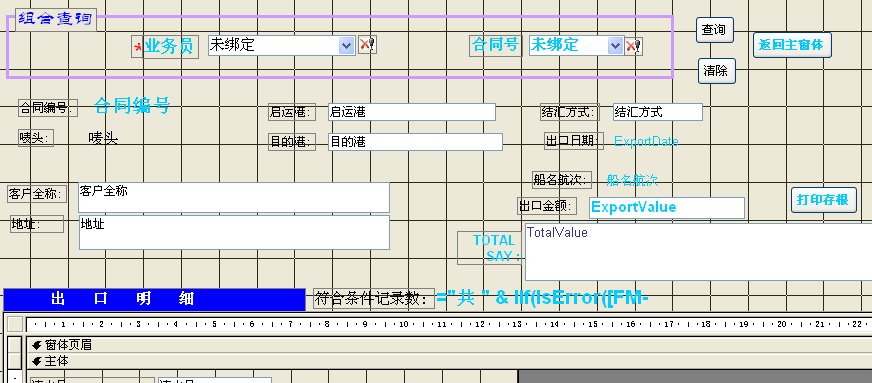Click the 返回主窗体 button
Image resolution: width=872 pixels, height=383 pixels.
[x=792, y=45]
